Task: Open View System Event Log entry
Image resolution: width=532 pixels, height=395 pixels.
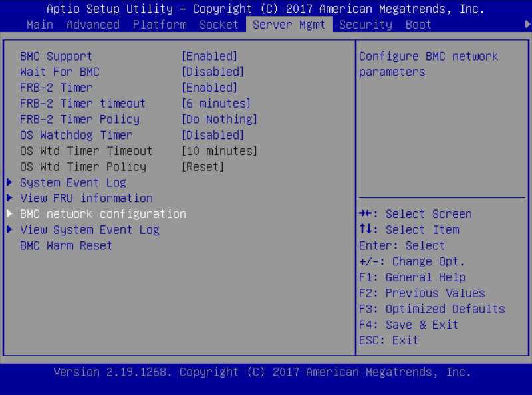Action: [x=89, y=230]
